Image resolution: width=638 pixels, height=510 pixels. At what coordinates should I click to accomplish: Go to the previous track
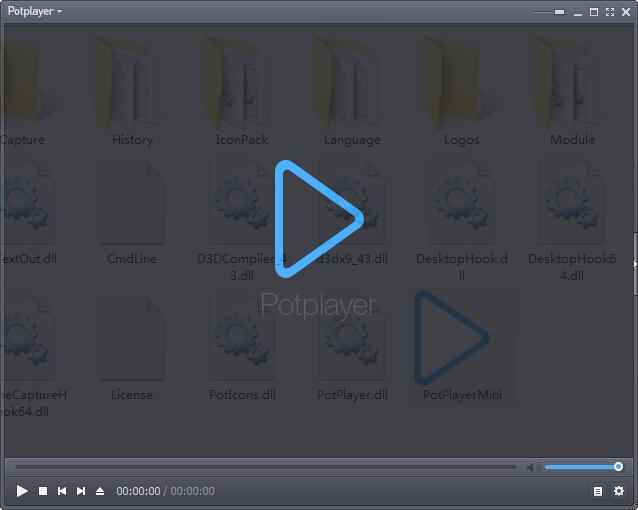point(62,491)
